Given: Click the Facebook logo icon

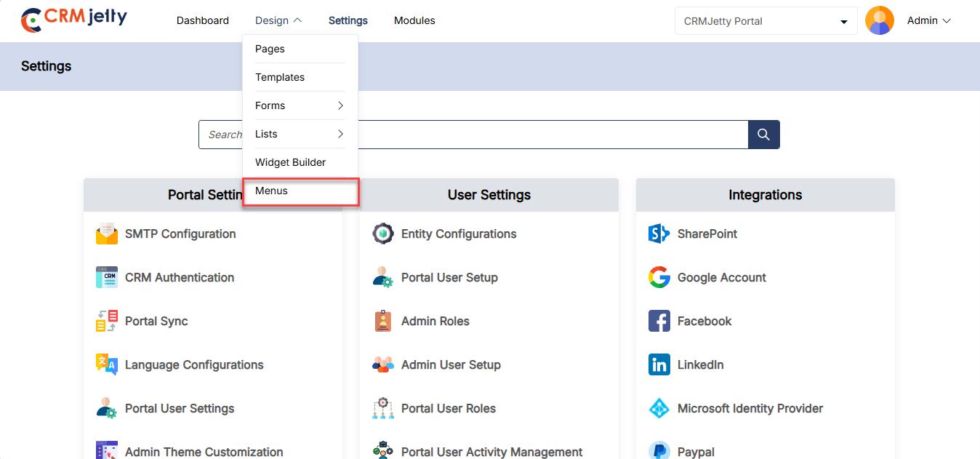Looking at the screenshot, I should 659,321.
